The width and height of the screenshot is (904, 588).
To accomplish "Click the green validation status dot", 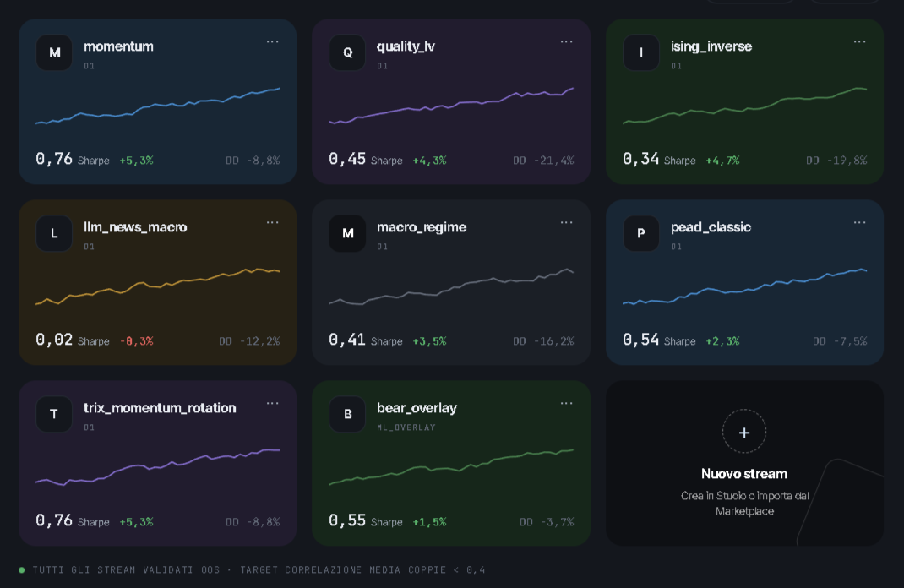I will pos(22,570).
